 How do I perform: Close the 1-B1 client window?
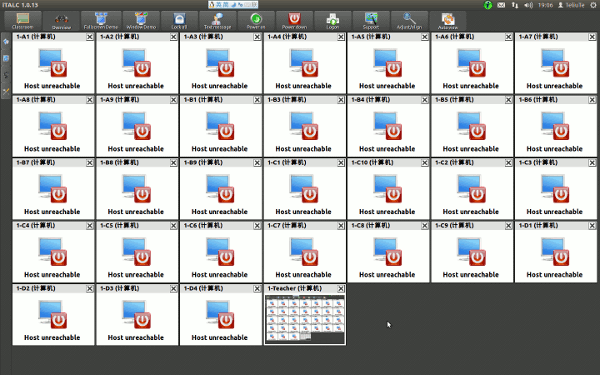click(257, 100)
